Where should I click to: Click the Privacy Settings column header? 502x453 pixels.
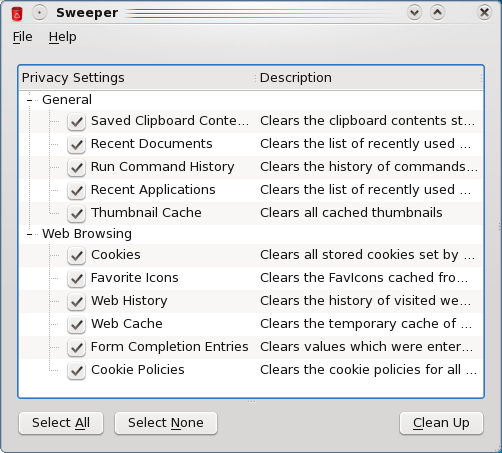[x=137, y=78]
